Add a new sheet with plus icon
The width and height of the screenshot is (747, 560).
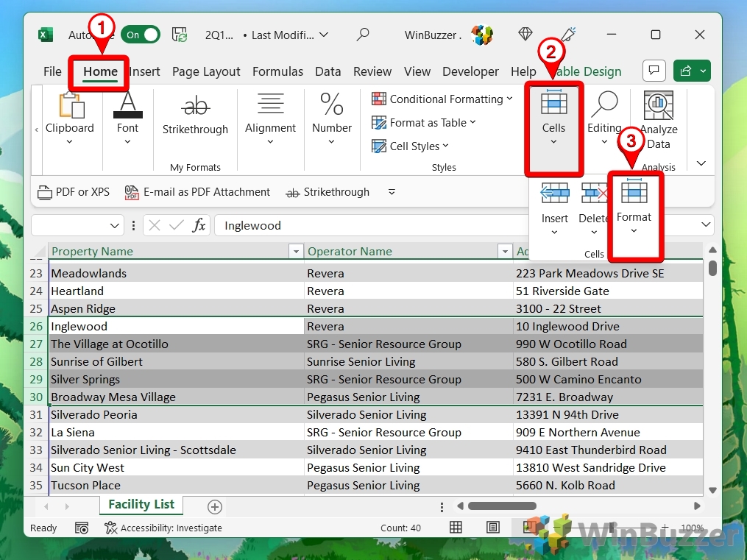[x=214, y=506]
